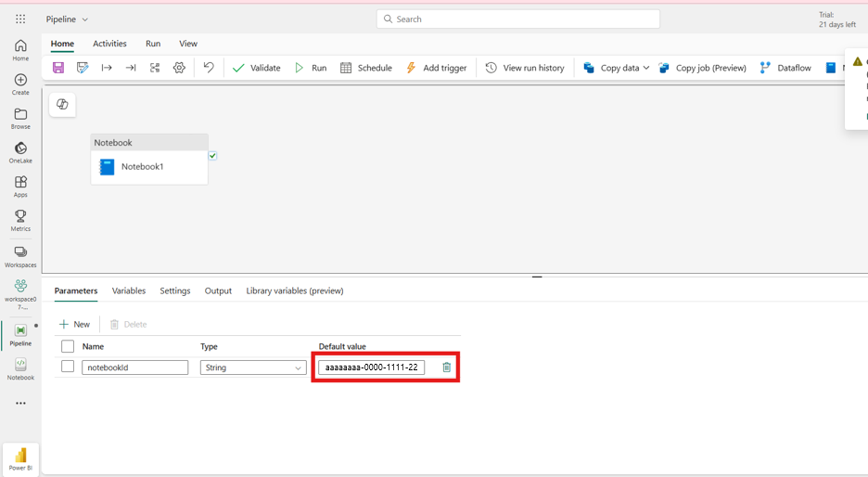This screenshot has width=868, height=477.
Task: Open the Output tab
Action: pyautogui.click(x=218, y=290)
